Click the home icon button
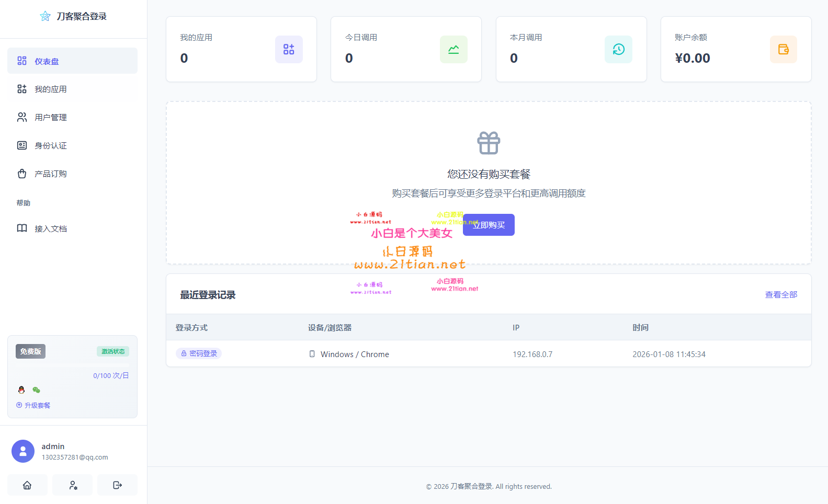Viewport: 828px width, 504px height. click(x=27, y=485)
